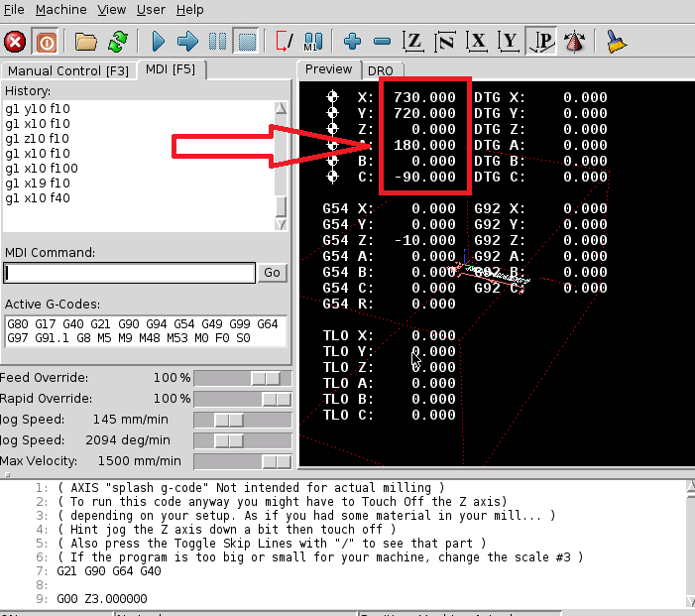
Task: Run the program with play icon
Action: 158,42
